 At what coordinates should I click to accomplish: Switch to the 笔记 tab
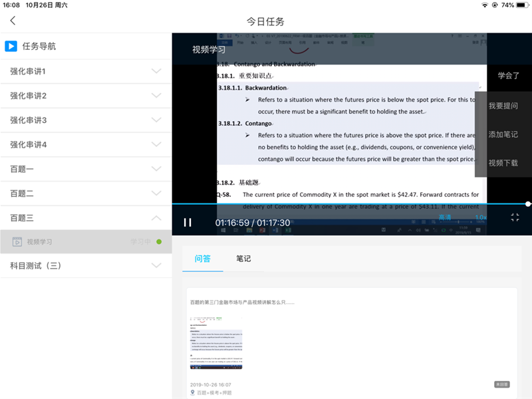point(243,259)
